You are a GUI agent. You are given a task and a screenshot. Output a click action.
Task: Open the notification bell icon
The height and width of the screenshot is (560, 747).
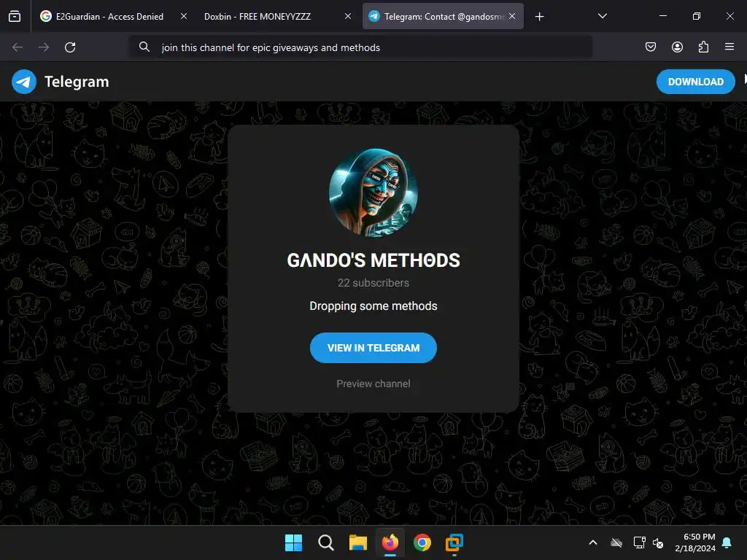tap(727, 542)
